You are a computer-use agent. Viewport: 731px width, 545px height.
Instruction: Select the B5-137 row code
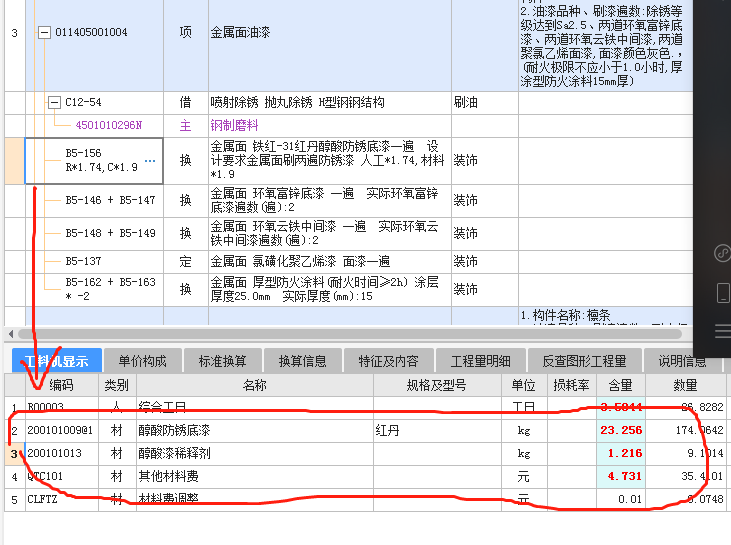pyautogui.click(x=83, y=262)
